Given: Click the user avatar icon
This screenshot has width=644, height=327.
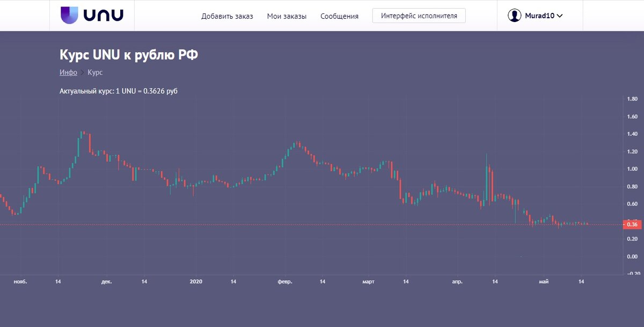Looking at the screenshot, I should click(x=515, y=16).
